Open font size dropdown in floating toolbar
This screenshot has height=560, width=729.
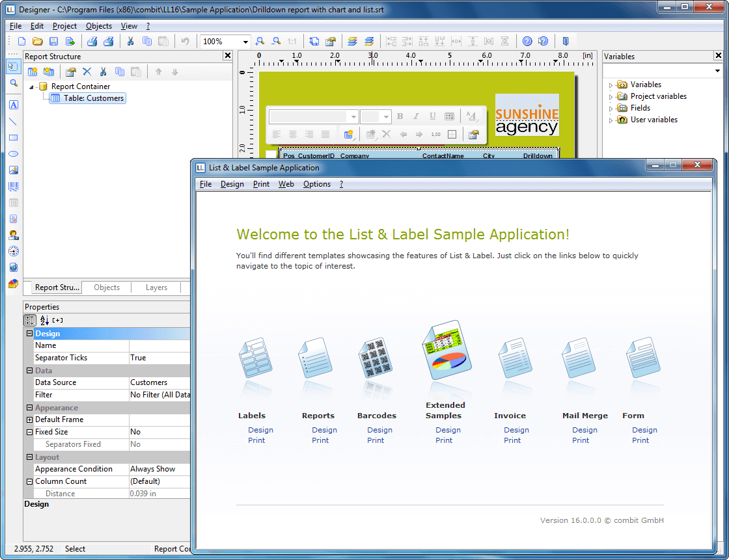[x=386, y=116]
